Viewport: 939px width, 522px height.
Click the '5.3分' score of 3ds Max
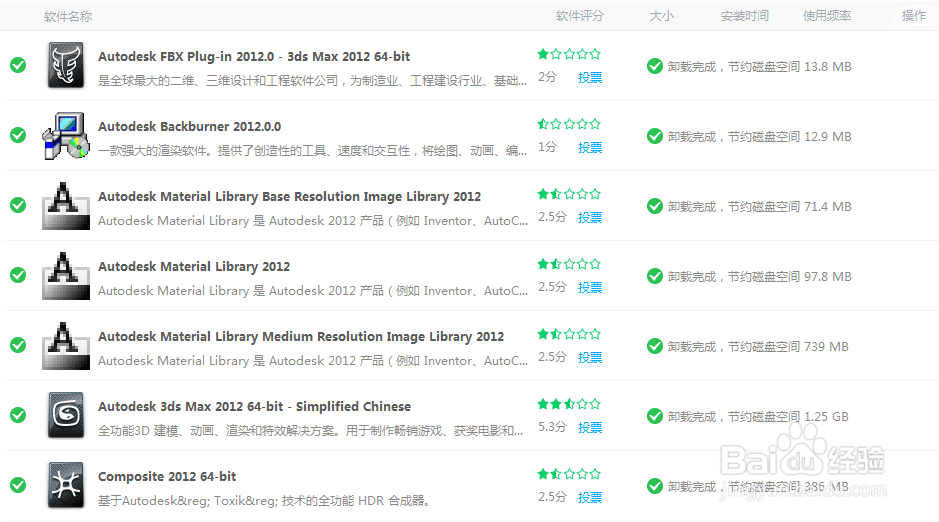click(x=552, y=427)
